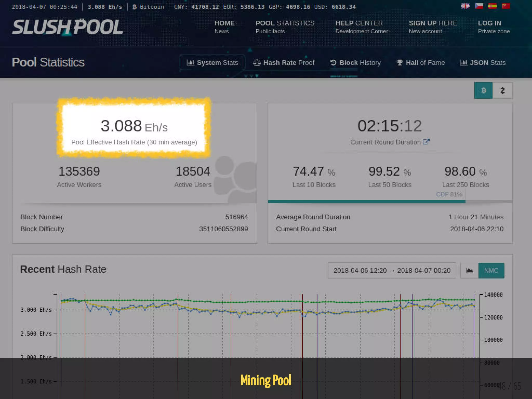Open the hash rate date range picker
532x399 pixels.
[x=392, y=271]
